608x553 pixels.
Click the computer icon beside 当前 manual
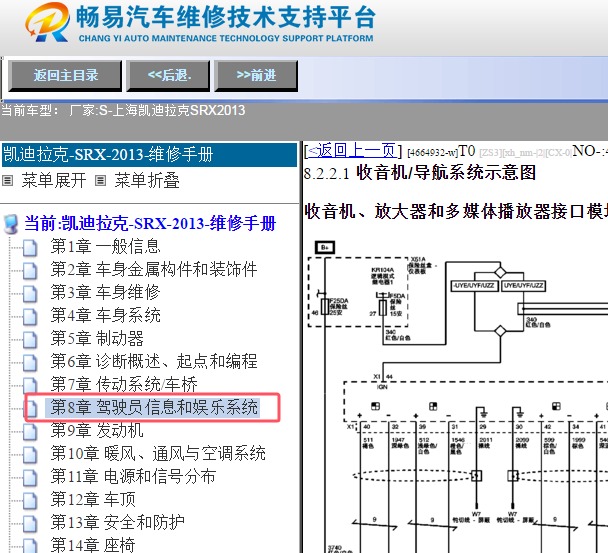10,224
